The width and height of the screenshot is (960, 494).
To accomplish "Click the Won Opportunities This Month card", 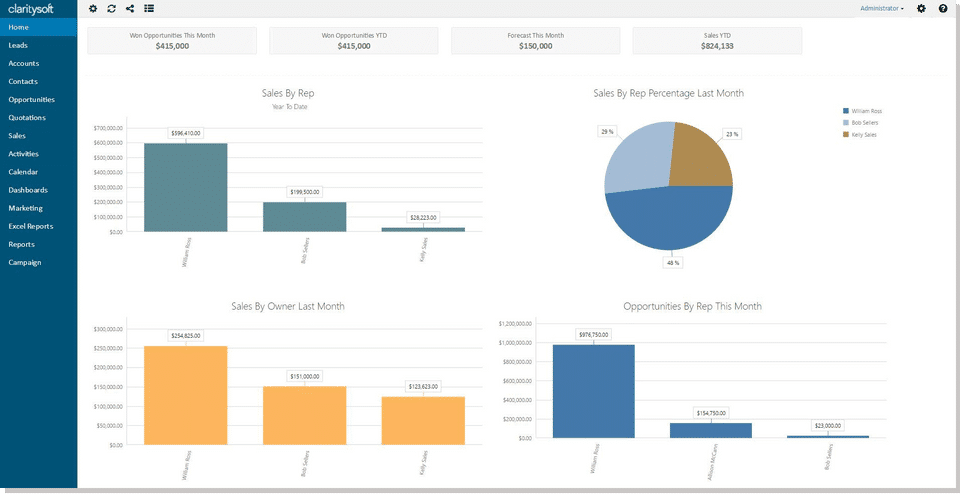I will (172, 40).
